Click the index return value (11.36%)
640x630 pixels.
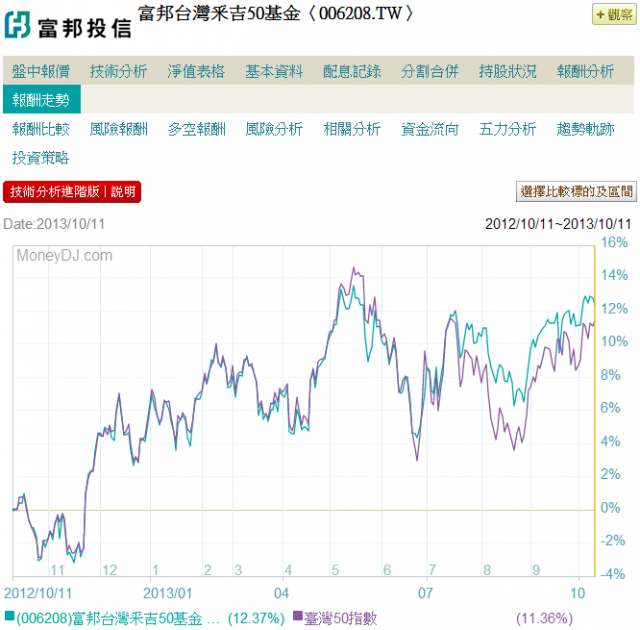544,619
